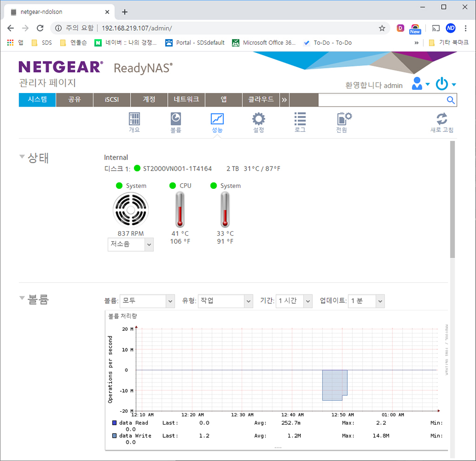
Task: Click the browser reload button
Action: tap(40, 28)
